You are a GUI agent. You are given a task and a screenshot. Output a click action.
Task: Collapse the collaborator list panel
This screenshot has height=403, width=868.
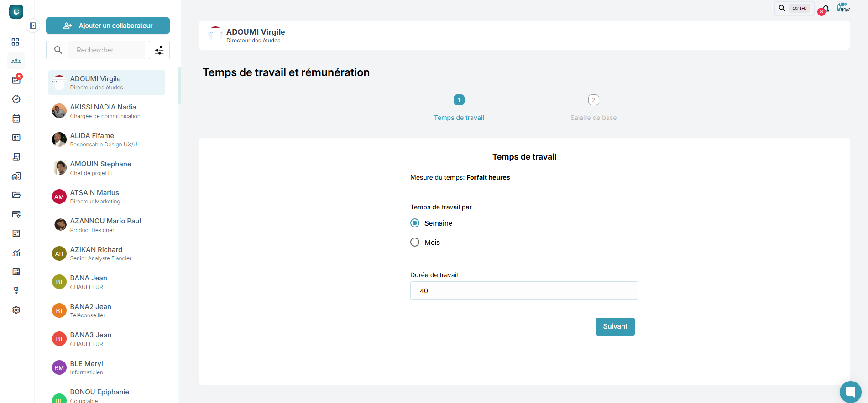[33, 26]
